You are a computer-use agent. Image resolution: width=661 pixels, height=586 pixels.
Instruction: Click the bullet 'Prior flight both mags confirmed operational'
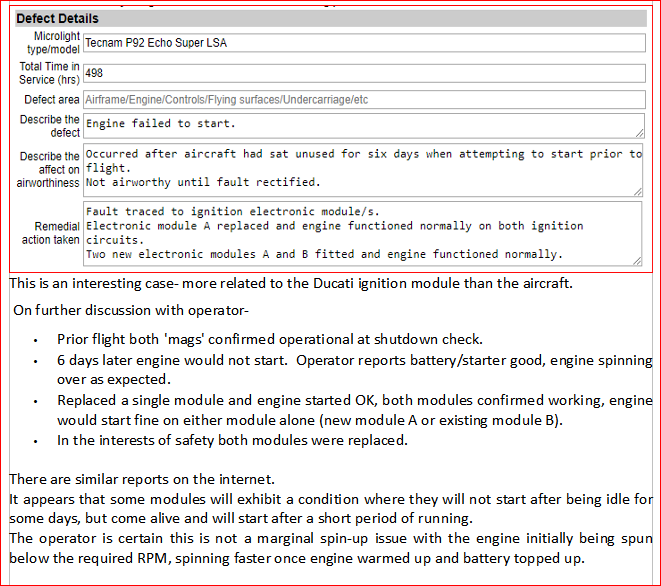270,339
